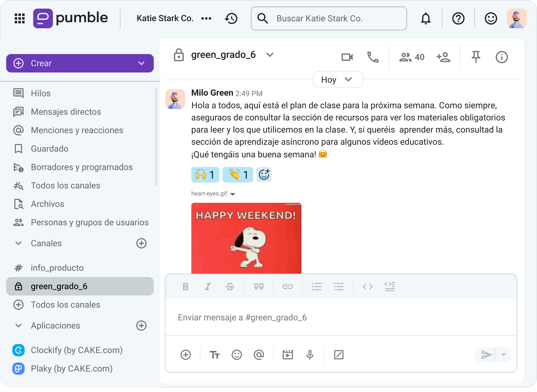537x392 pixels.
Task: Expand the Crear dropdown chevron
Action: click(141, 63)
